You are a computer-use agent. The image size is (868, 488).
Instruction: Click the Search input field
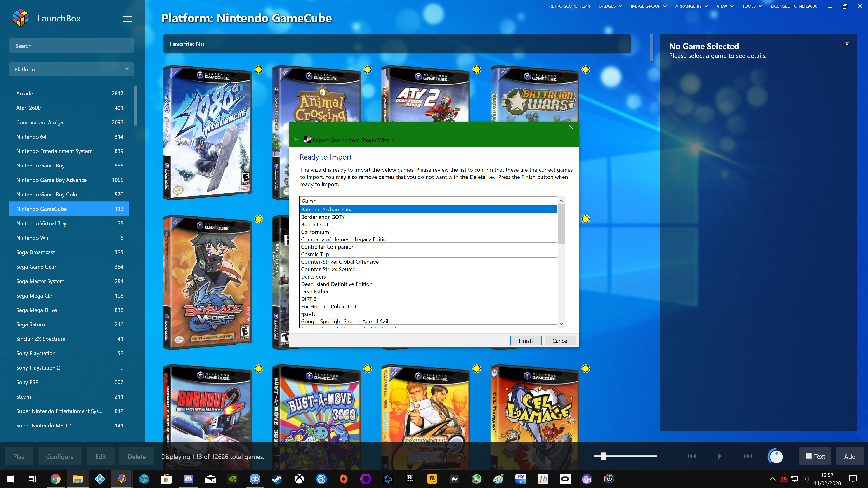pos(71,46)
